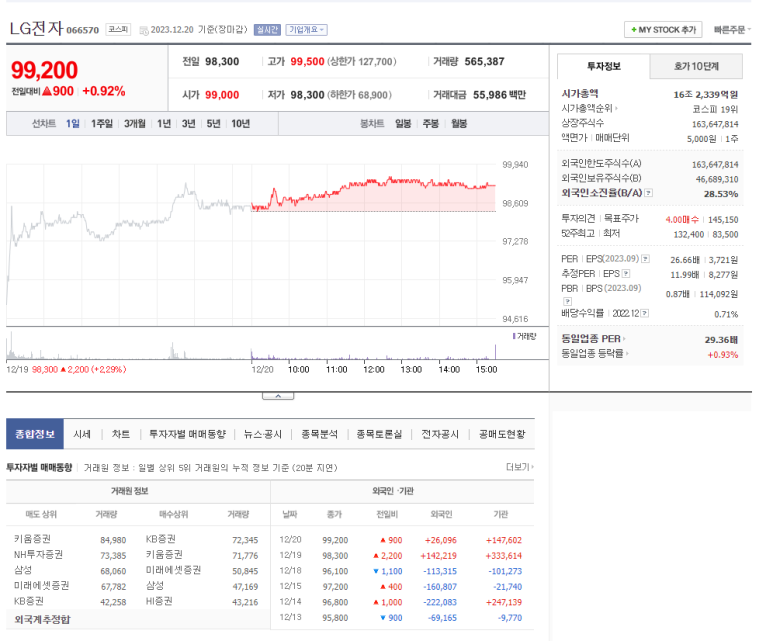Viewport: 773px width, 641px height.
Task: Click the 거래량 legend marker on chart
Action: click(514, 336)
